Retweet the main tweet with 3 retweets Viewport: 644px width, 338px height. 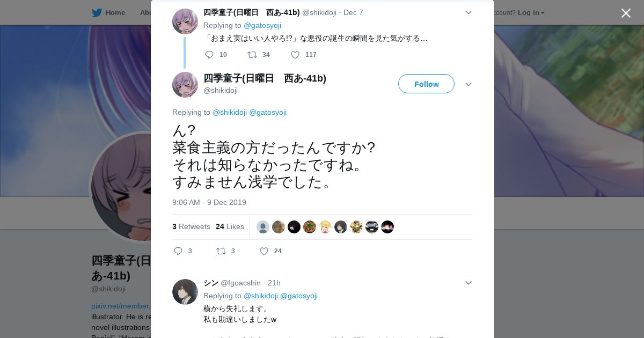point(221,251)
